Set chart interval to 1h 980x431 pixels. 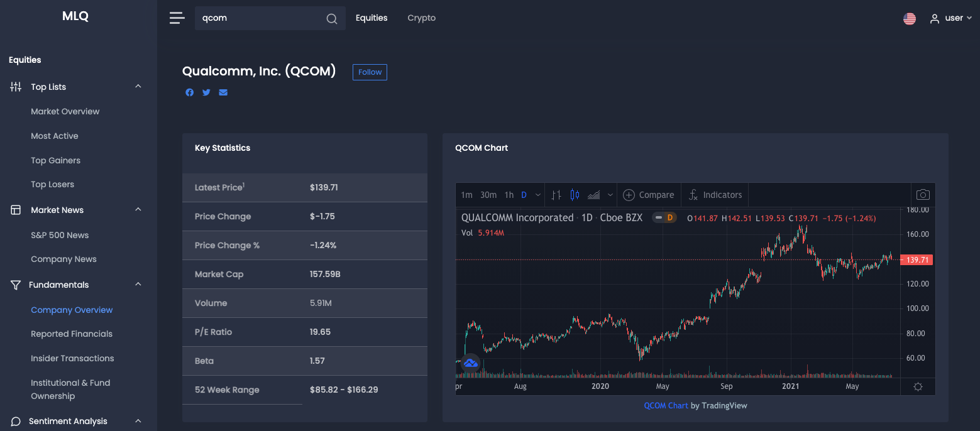[x=509, y=195]
